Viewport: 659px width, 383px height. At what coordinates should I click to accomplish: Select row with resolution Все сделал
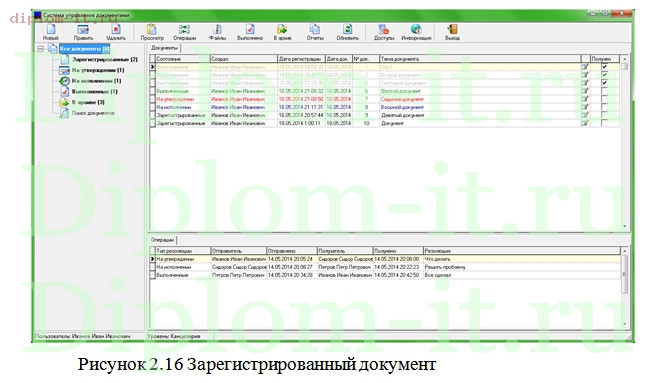pyautogui.click(x=385, y=275)
